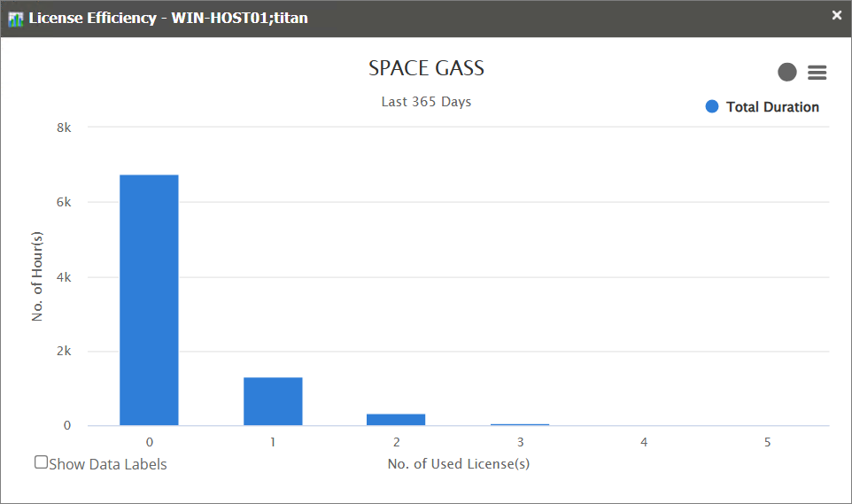Click the 8k y-axis label
852x504 pixels.
coord(63,128)
